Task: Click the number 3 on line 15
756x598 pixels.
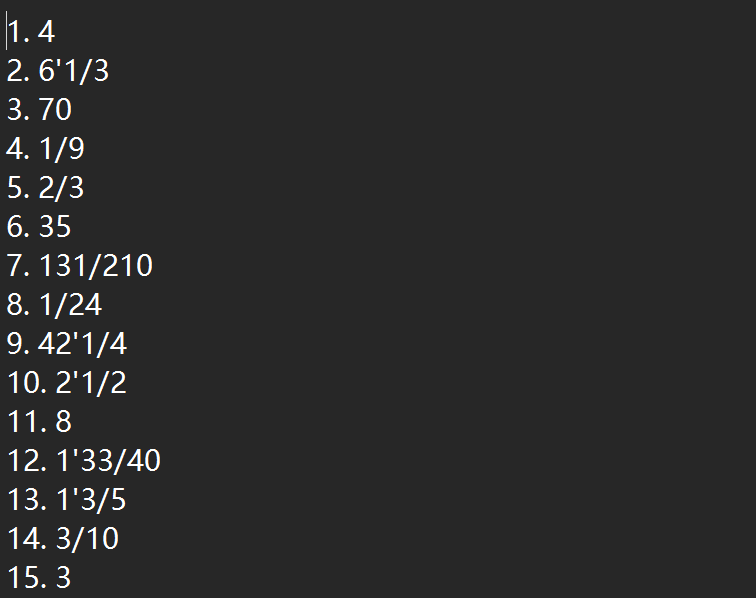Action: coord(64,578)
